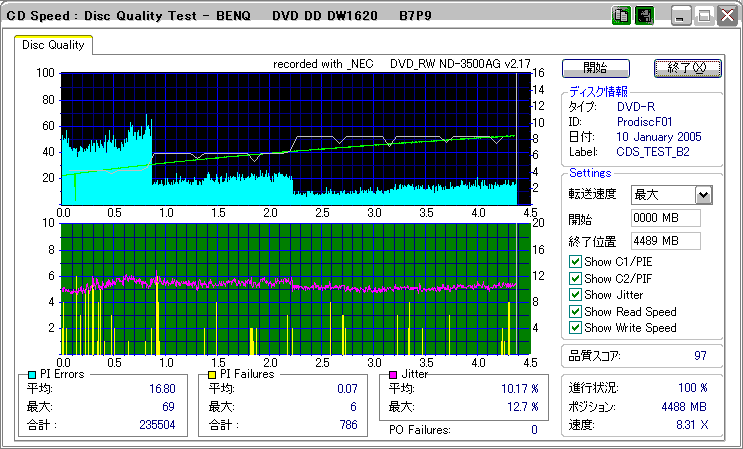Expand the 転送速度 speed dropdown arrow
The width and height of the screenshot is (743, 449).
point(704,195)
